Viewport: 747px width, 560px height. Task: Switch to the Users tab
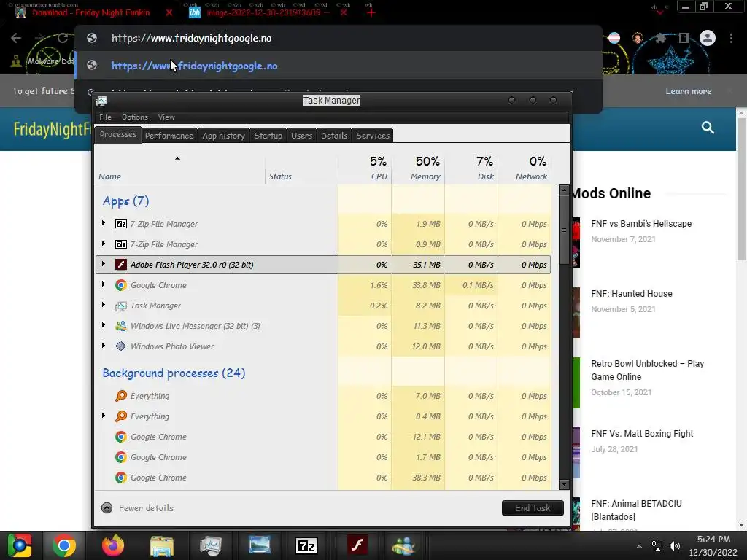301,135
